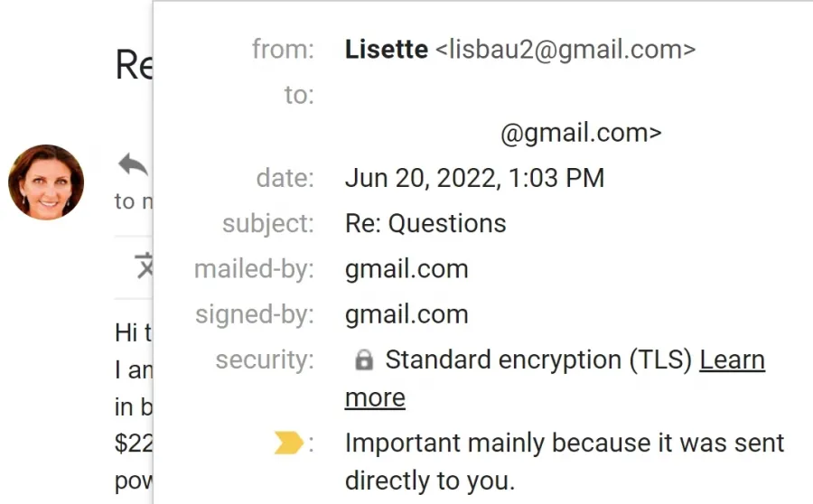The height and width of the screenshot is (504, 813).
Task: Click the lock icon beside Standard encryption
Action: (x=364, y=359)
